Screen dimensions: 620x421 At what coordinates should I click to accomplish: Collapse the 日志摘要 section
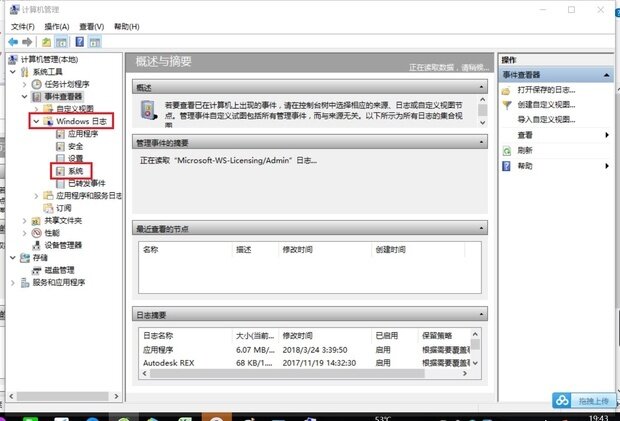(481, 314)
